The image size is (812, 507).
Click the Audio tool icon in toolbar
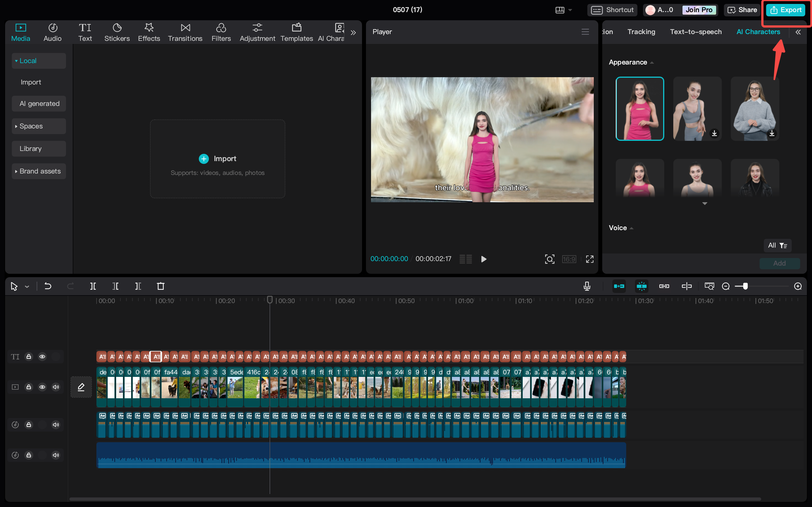(x=53, y=31)
